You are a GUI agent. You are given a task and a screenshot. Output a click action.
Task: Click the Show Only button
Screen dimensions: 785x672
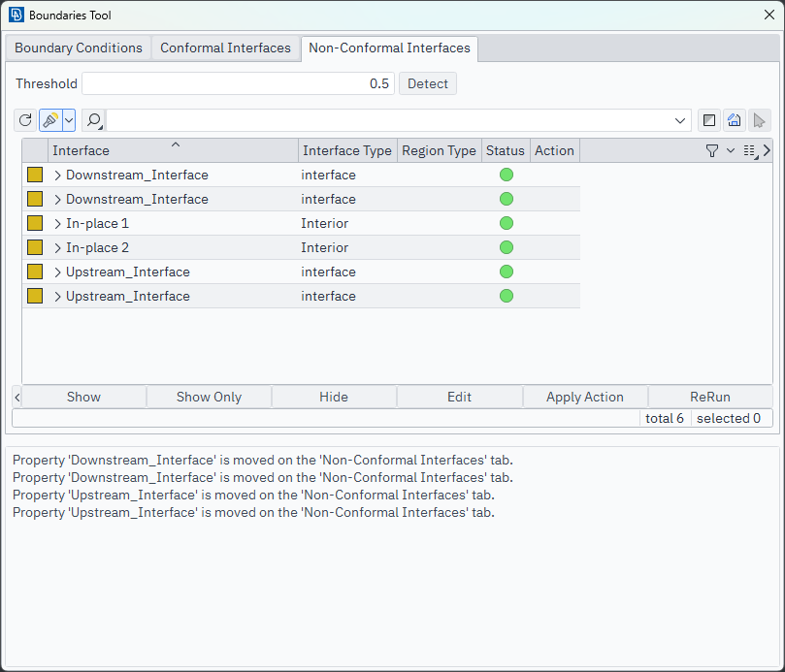tap(209, 397)
